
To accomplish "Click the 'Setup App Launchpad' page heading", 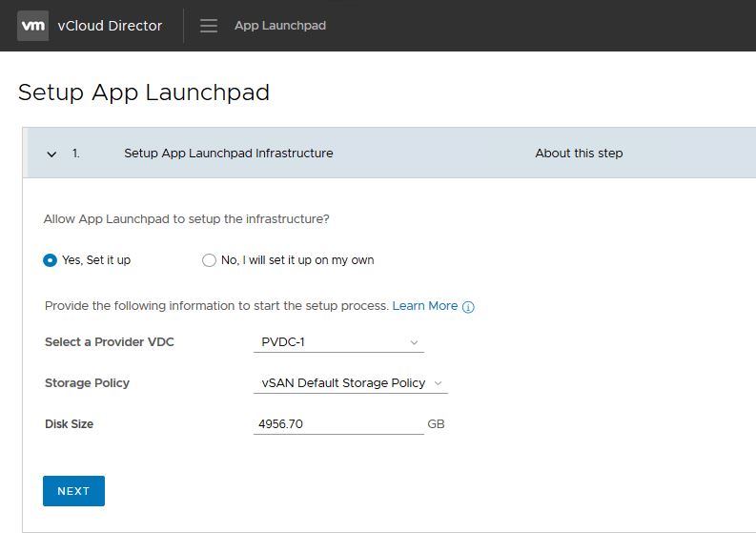I will tap(144, 92).
